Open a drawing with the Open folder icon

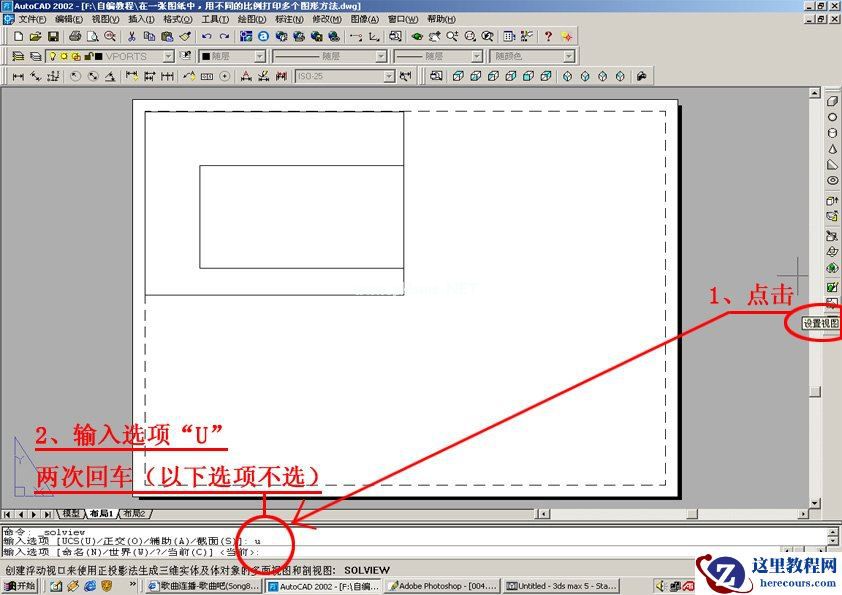[x=35, y=37]
